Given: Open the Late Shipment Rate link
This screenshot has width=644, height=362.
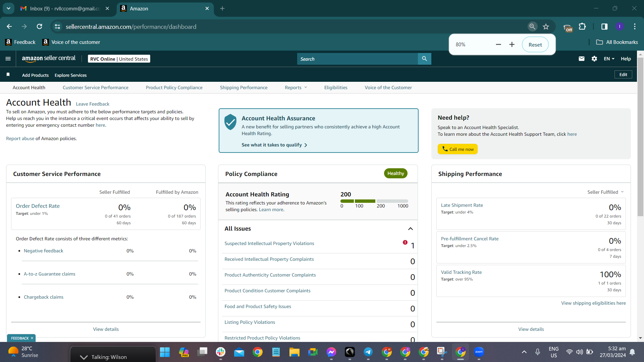Looking at the screenshot, I should pyautogui.click(x=462, y=205).
